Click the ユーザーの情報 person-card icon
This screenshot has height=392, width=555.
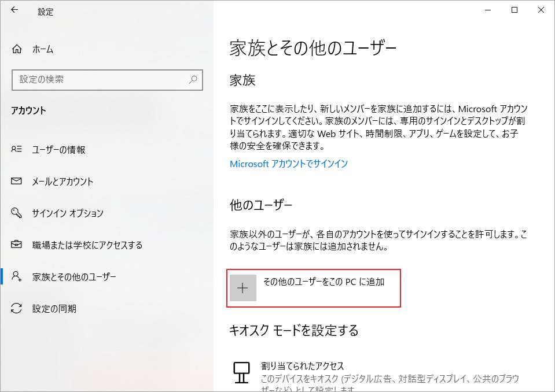(x=16, y=149)
